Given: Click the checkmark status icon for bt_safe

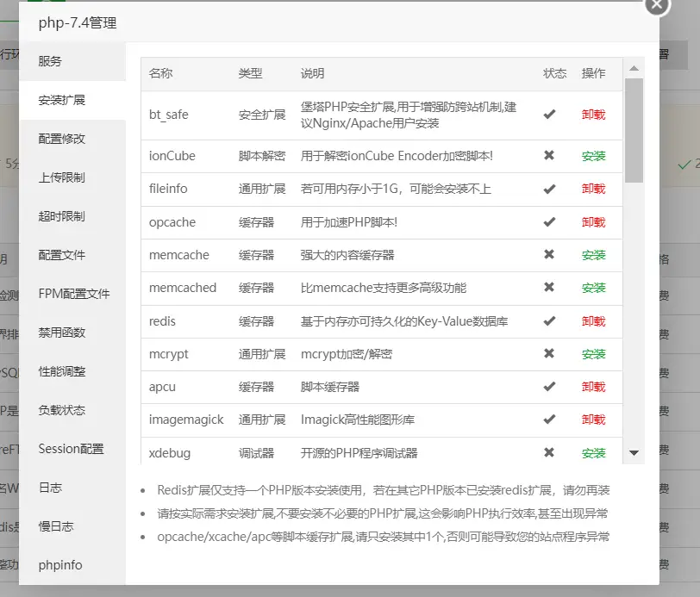Looking at the screenshot, I should [549, 115].
